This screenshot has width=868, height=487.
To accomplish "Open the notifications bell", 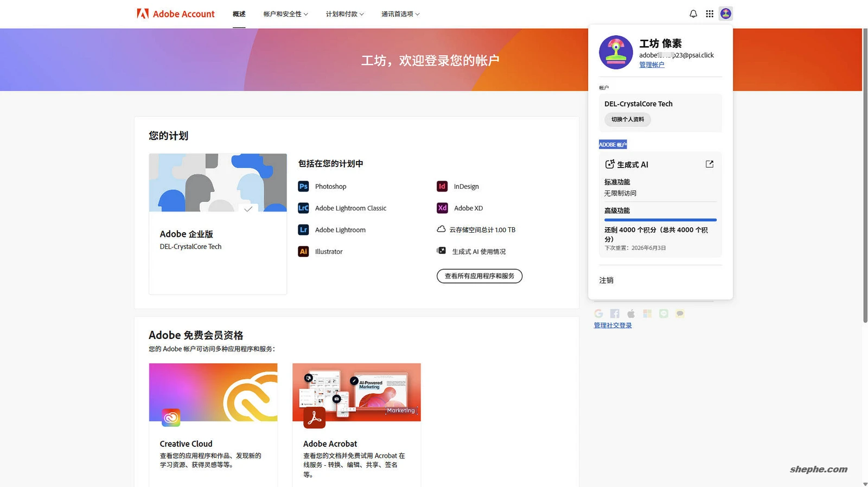I will pyautogui.click(x=693, y=14).
